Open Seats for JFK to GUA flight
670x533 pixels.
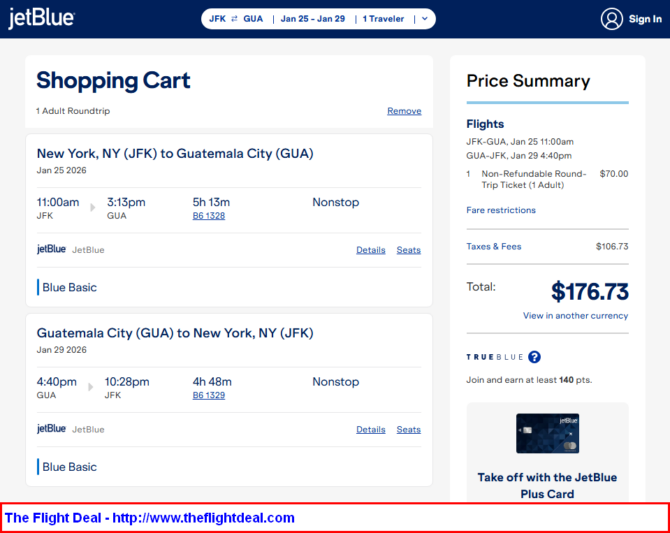point(408,250)
